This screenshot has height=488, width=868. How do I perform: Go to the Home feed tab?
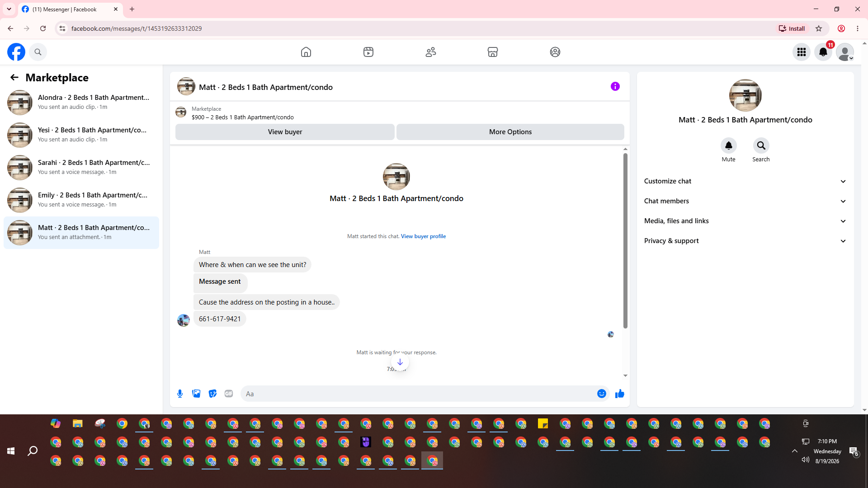306,52
